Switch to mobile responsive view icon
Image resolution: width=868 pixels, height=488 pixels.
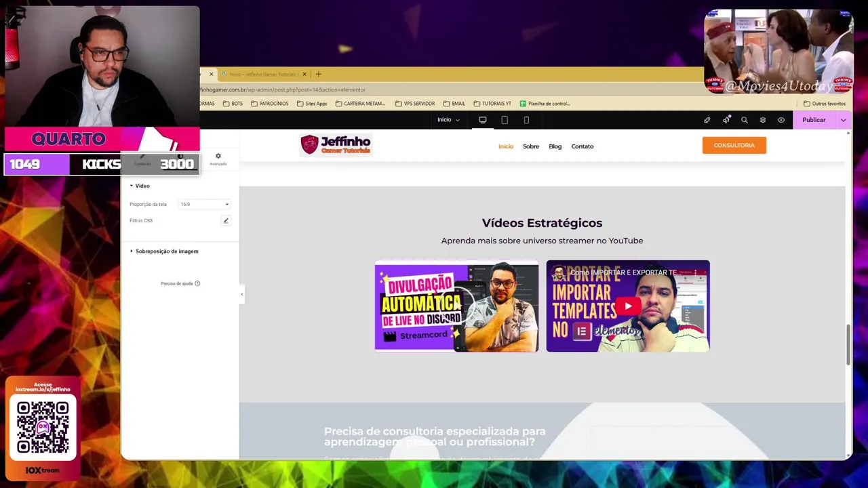(x=526, y=120)
